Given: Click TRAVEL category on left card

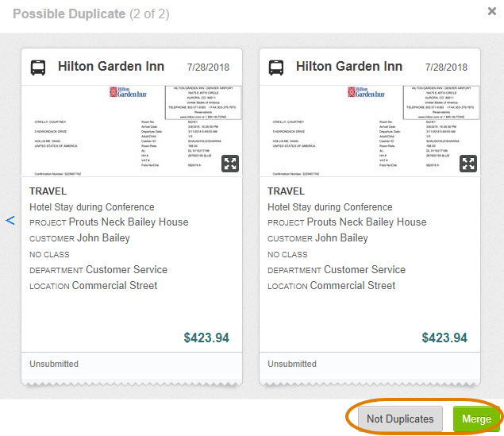Looking at the screenshot, I should coord(48,191).
